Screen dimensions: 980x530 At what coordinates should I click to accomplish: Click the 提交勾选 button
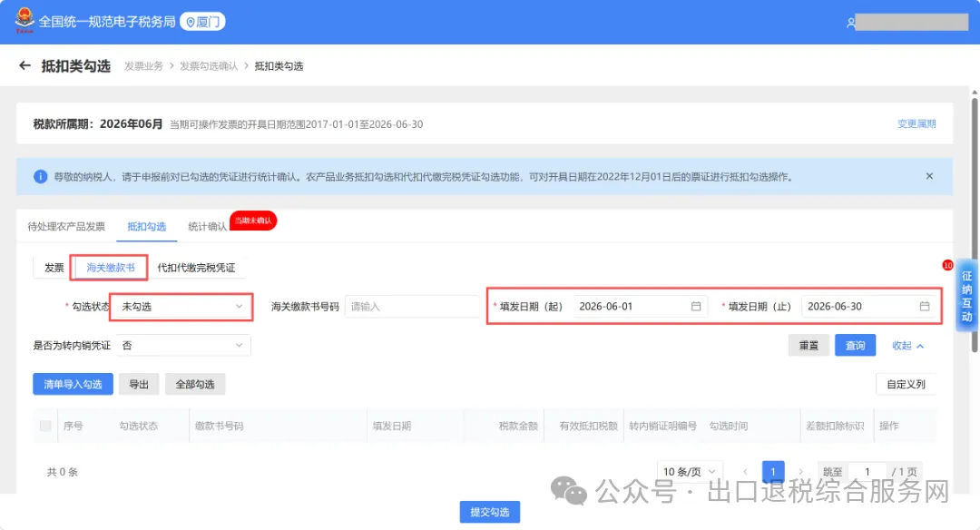click(x=490, y=512)
